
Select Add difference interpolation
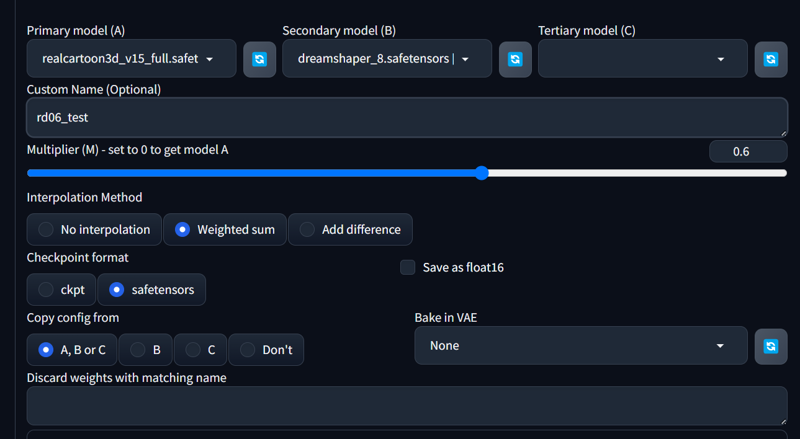coord(351,230)
